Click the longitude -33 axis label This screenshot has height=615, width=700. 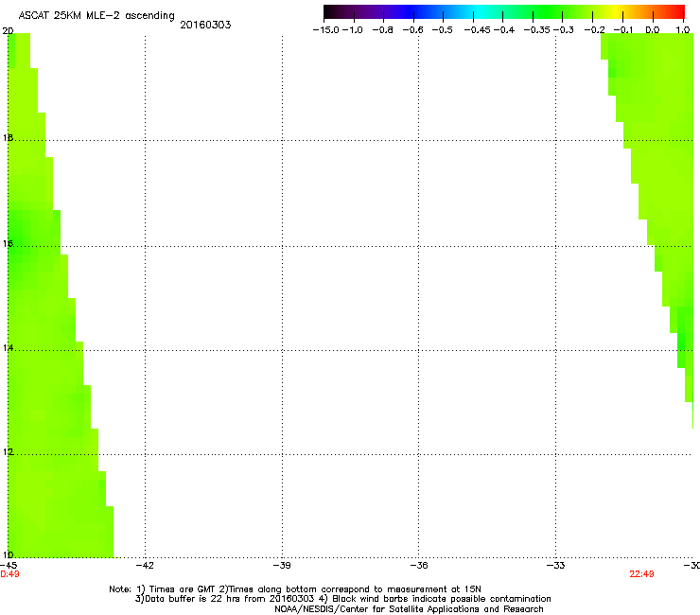[556, 566]
